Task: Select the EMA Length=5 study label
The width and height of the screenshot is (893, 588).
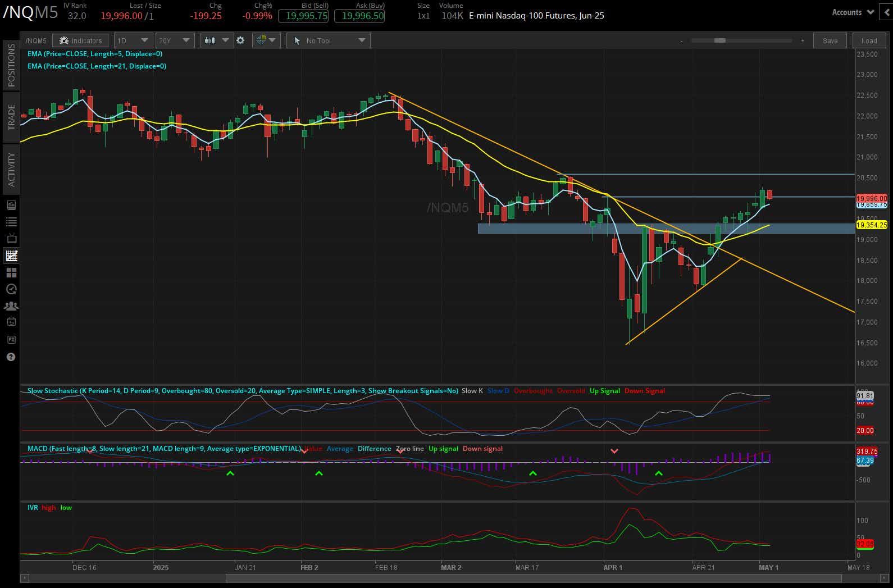Action: point(95,54)
